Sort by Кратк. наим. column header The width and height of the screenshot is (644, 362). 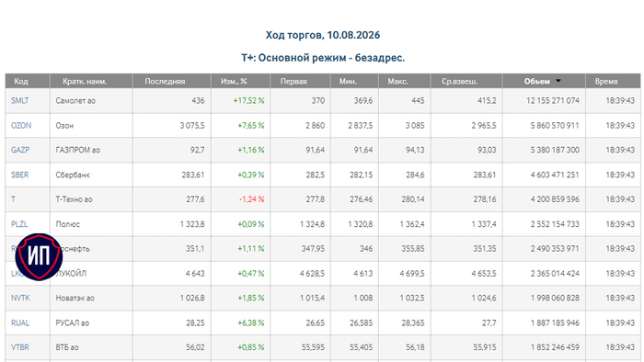click(x=85, y=81)
